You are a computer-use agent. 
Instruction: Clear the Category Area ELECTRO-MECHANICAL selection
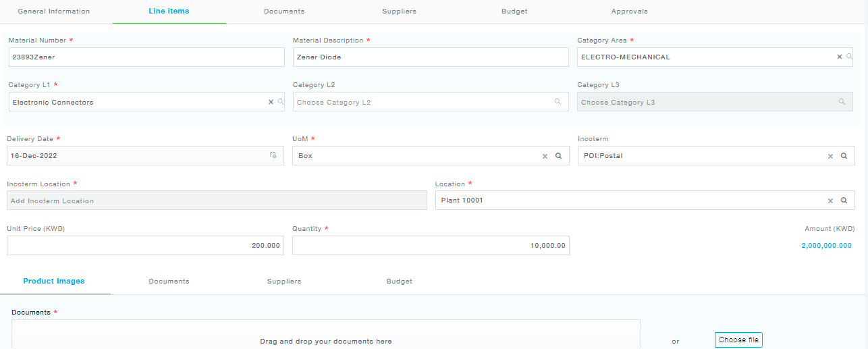840,57
